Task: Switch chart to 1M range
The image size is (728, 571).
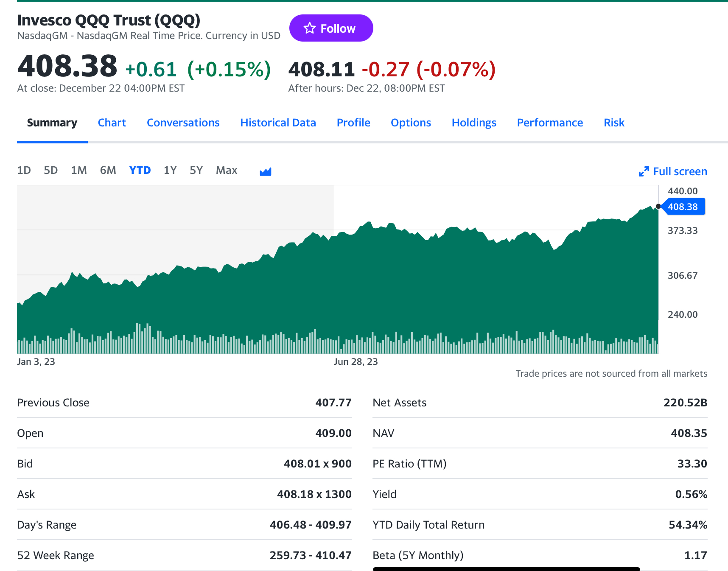Action: tap(79, 171)
